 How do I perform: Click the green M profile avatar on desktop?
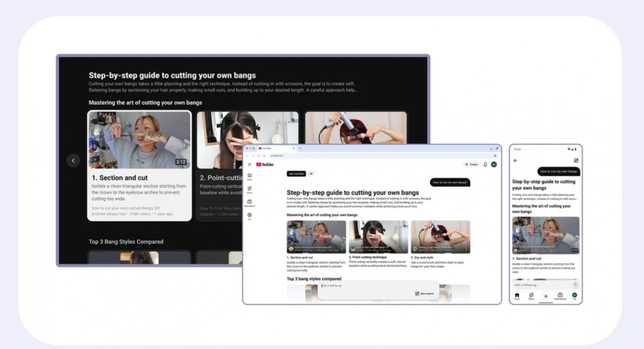[494, 165]
